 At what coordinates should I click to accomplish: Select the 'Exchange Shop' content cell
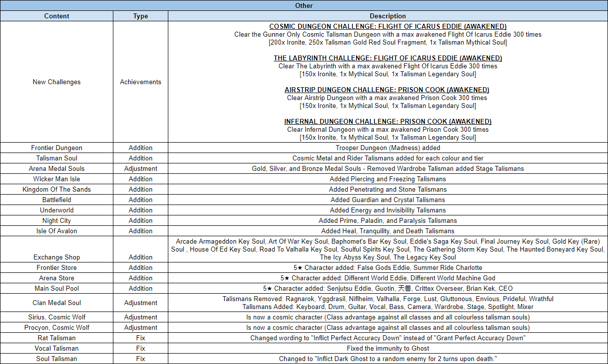click(x=56, y=257)
